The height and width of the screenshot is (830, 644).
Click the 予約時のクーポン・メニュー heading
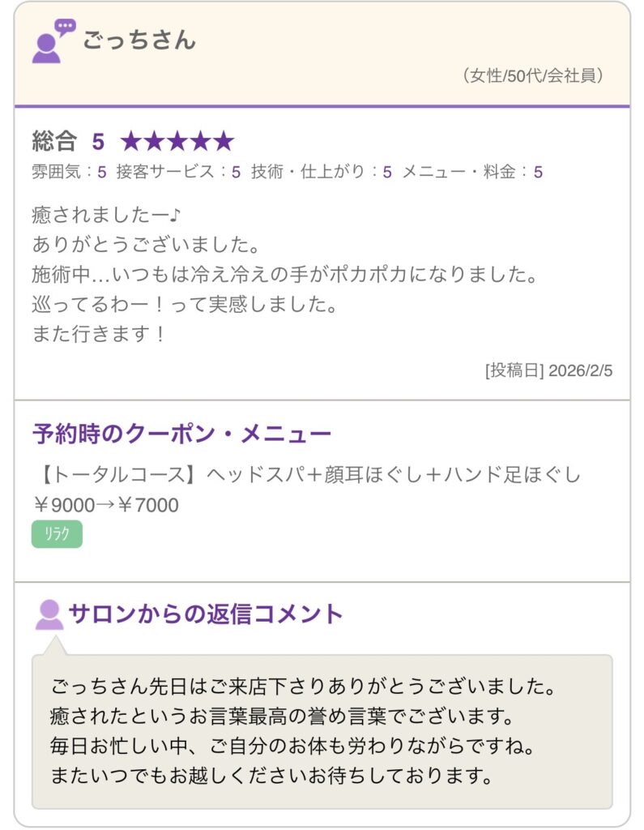181,434
